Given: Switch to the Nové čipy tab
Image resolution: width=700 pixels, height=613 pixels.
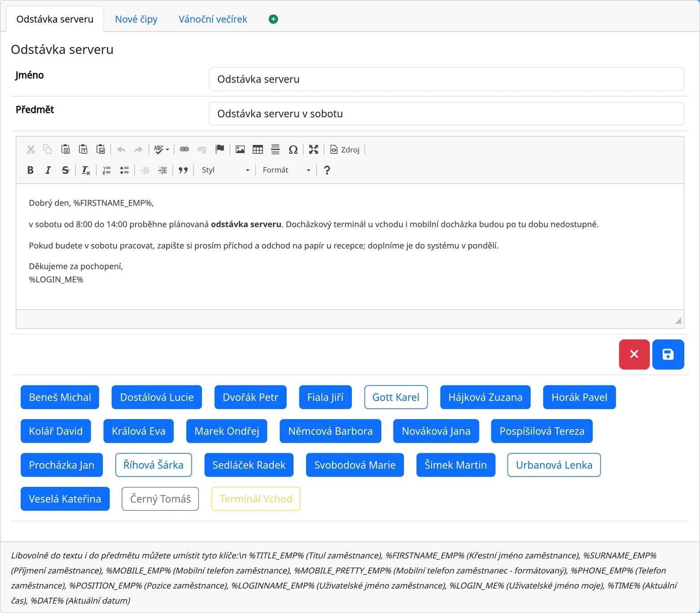Looking at the screenshot, I should pos(136,19).
